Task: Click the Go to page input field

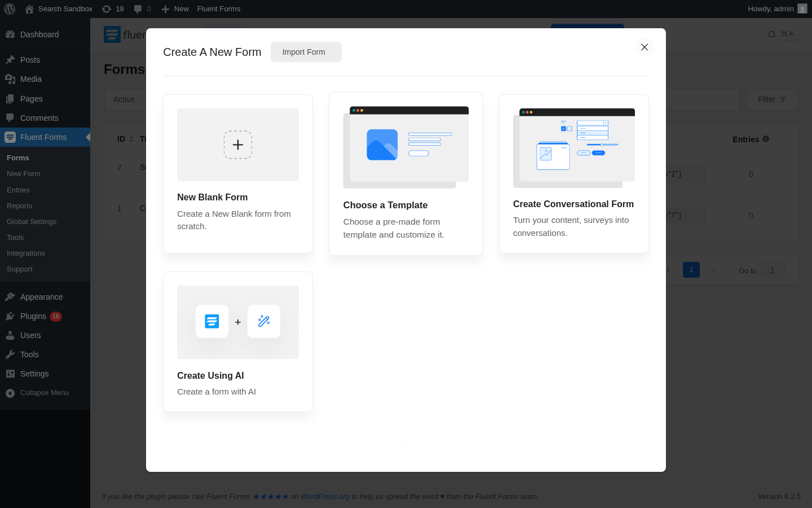Action: tap(773, 270)
